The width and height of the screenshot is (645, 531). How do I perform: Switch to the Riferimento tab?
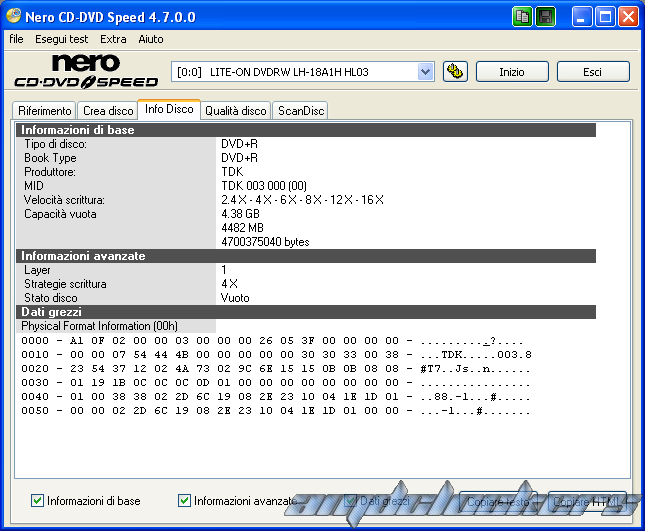pos(45,111)
